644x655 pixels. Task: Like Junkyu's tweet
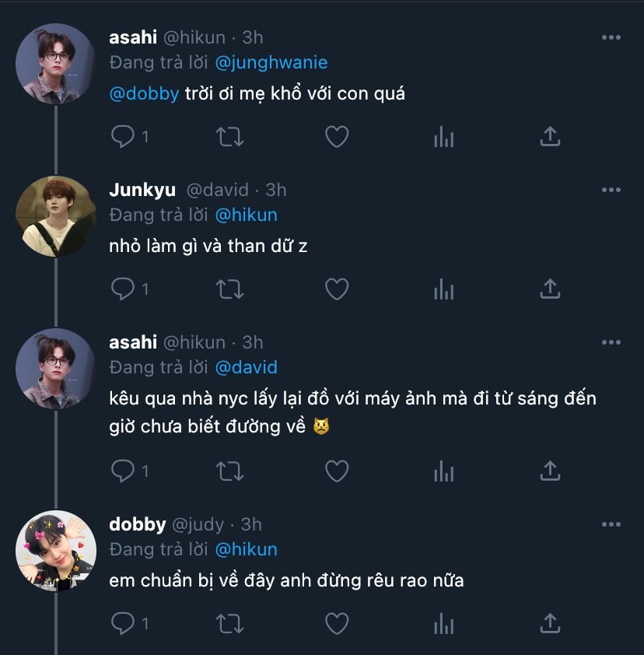tap(336, 289)
